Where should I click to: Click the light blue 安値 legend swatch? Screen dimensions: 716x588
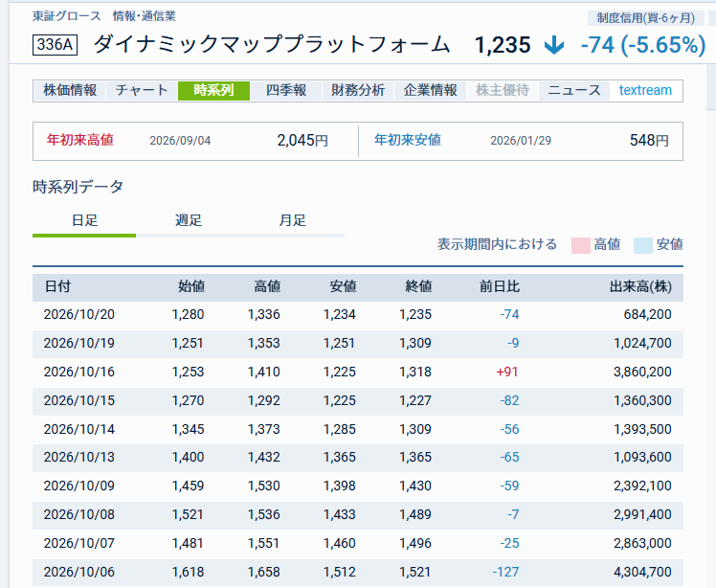643,245
